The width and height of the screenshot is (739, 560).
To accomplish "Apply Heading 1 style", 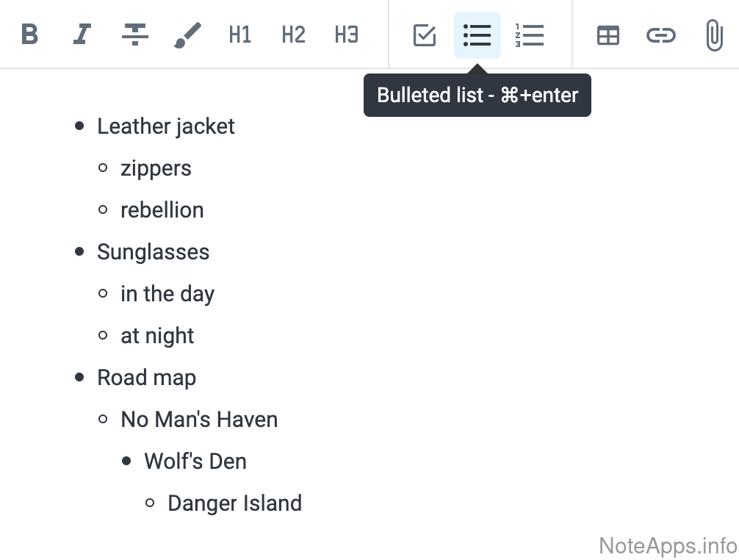I will pos(240,35).
